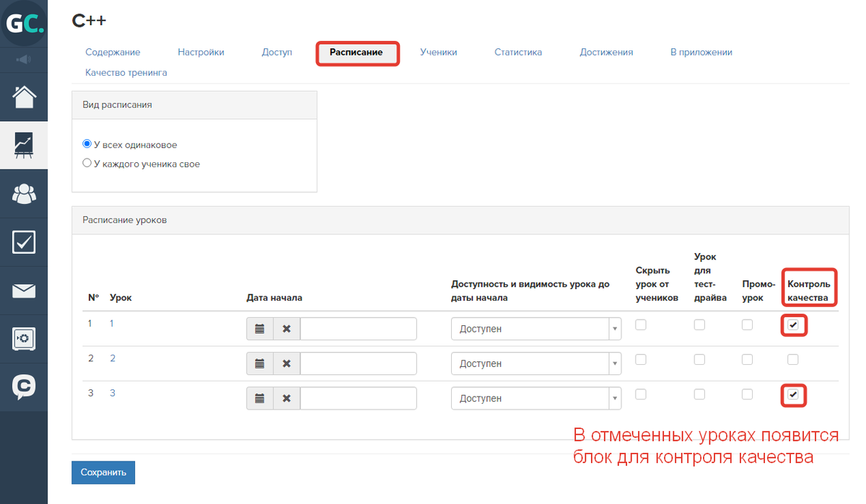Click the start date field for lesson 3
This screenshot has width=866, height=504.
(359, 398)
